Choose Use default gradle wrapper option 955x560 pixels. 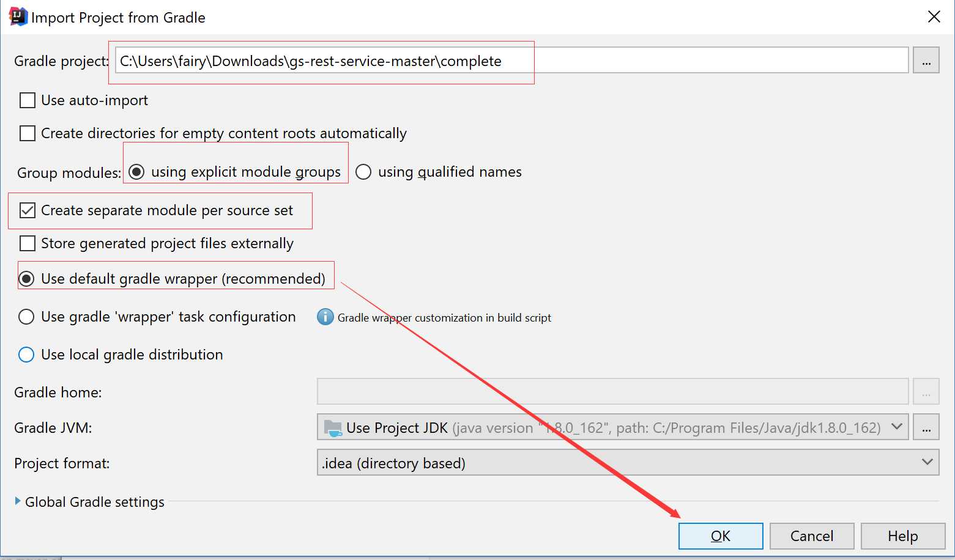click(26, 279)
